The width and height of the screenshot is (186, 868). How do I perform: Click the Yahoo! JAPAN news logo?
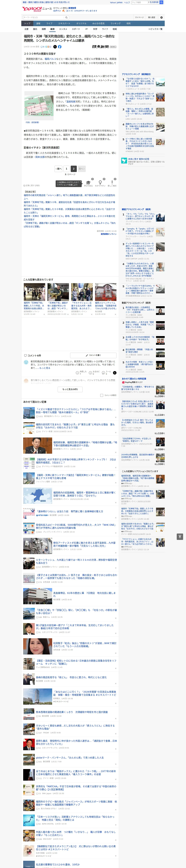pyautogui.click(x=37, y=9)
